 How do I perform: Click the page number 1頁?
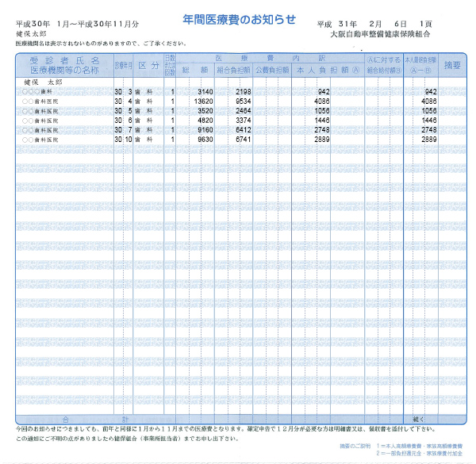(x=425, y=24)
